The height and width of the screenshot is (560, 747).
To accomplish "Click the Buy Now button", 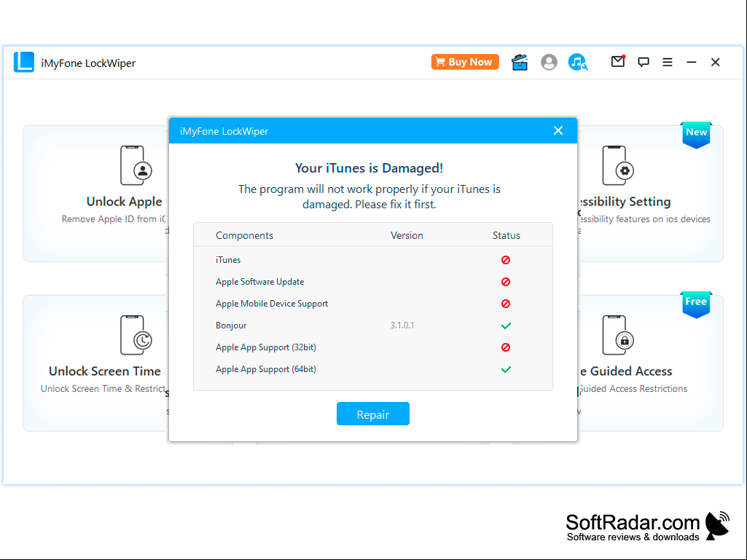I will 465,62.
